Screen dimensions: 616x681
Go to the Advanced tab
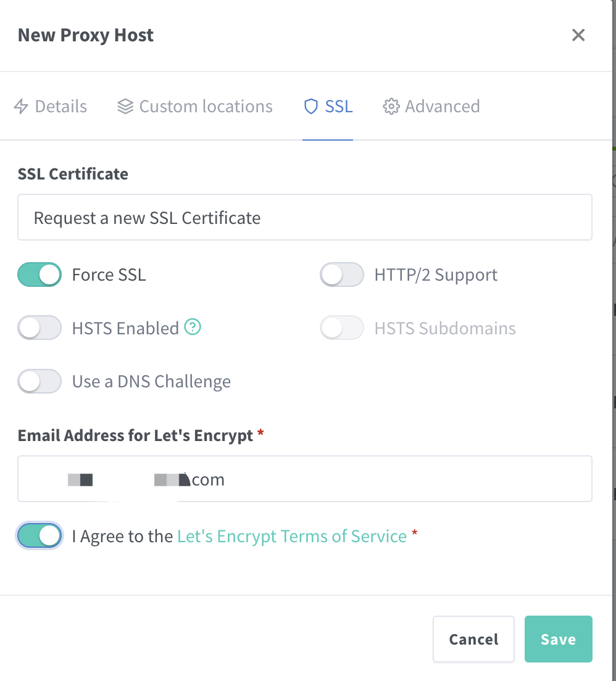[442, 107]
